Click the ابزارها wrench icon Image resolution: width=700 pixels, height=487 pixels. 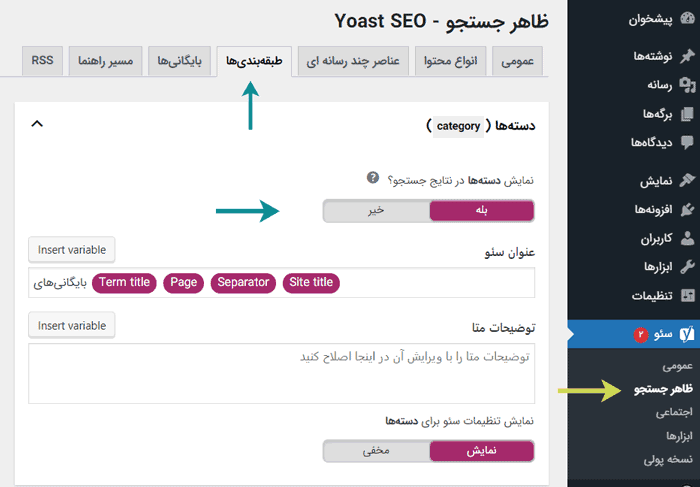(x=688, y=266)
